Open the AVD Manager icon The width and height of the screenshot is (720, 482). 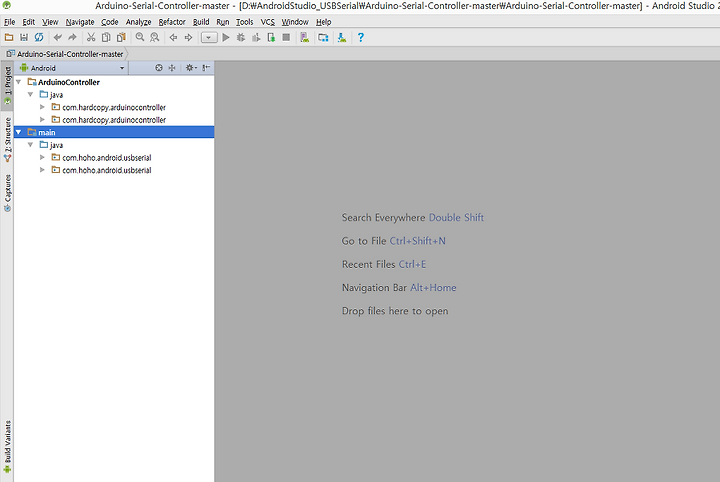tap(304, 38)
